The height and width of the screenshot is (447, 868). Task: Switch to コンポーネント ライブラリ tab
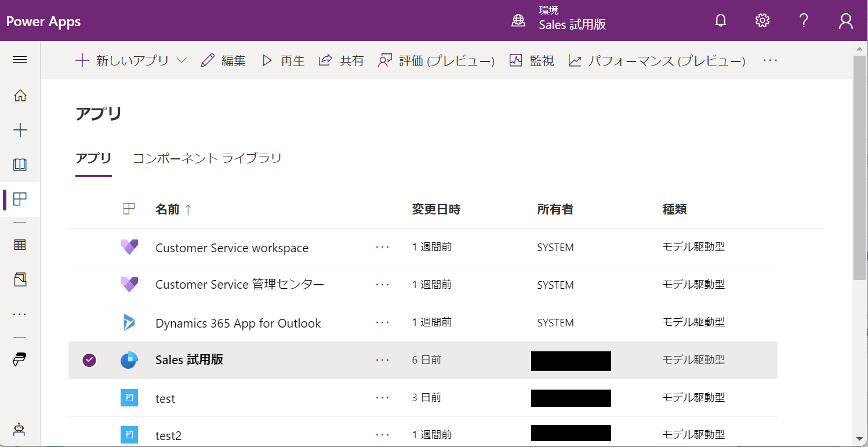point(208,158)
